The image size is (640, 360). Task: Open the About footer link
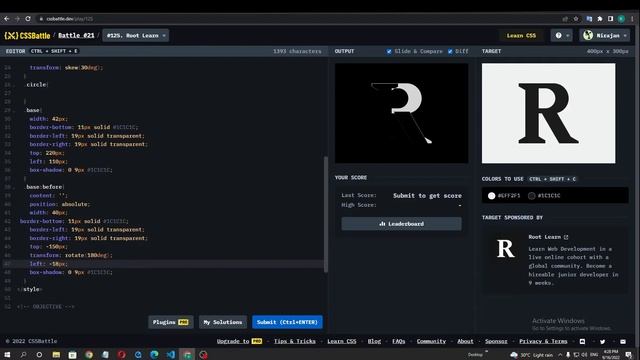[465, 341]
